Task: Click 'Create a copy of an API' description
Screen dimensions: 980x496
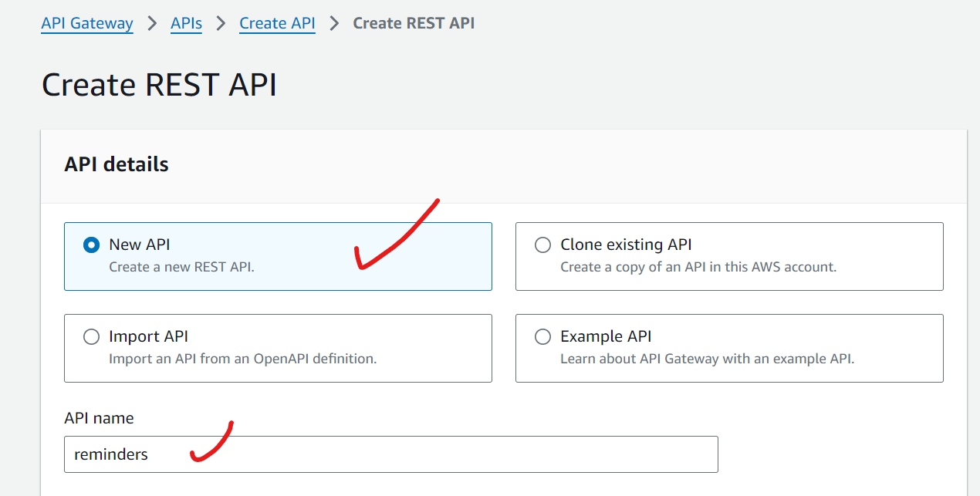Action: point(698,267)
